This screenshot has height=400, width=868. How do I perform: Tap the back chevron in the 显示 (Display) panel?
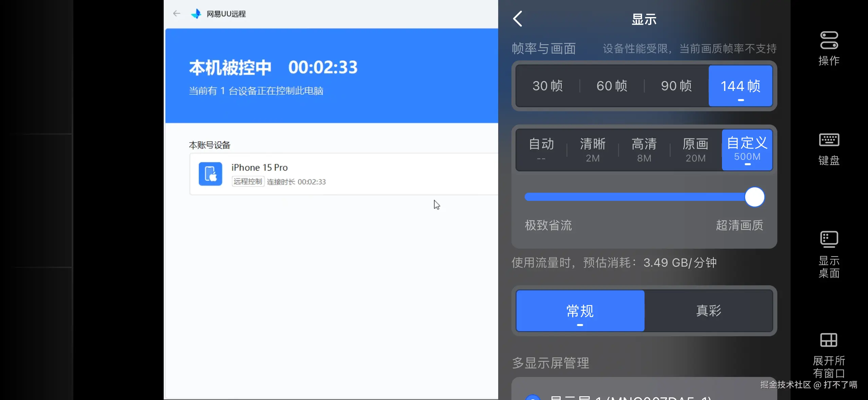pos(518,19)
